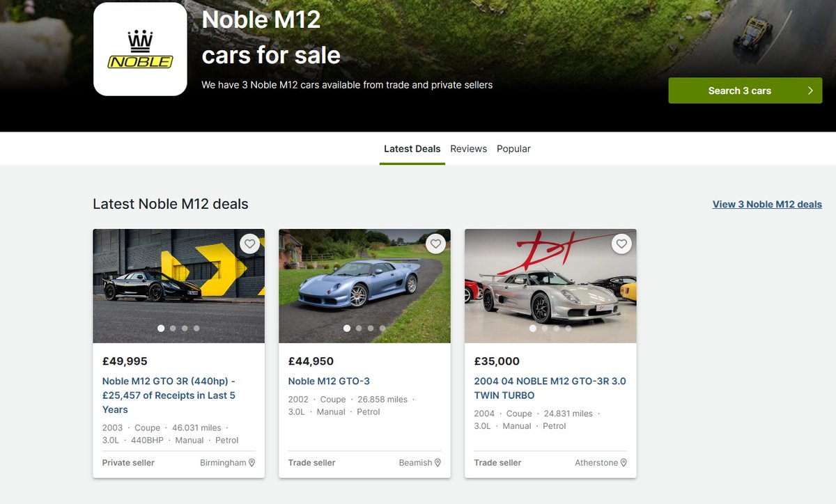Viewport: 836px width, 504px height.
Task: Click the £35,000 price
Action: [x=497, y=361]
